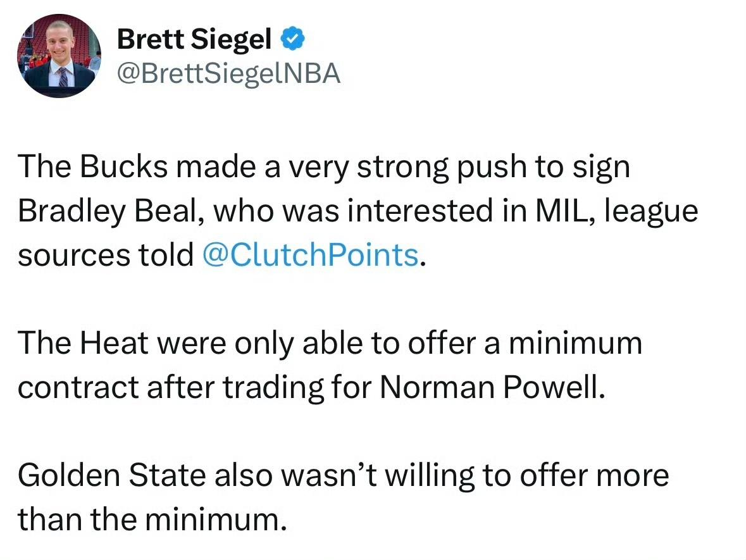Click the phrase "very strong push"
This screenshot has width=746, height=560.
point(407,168)
